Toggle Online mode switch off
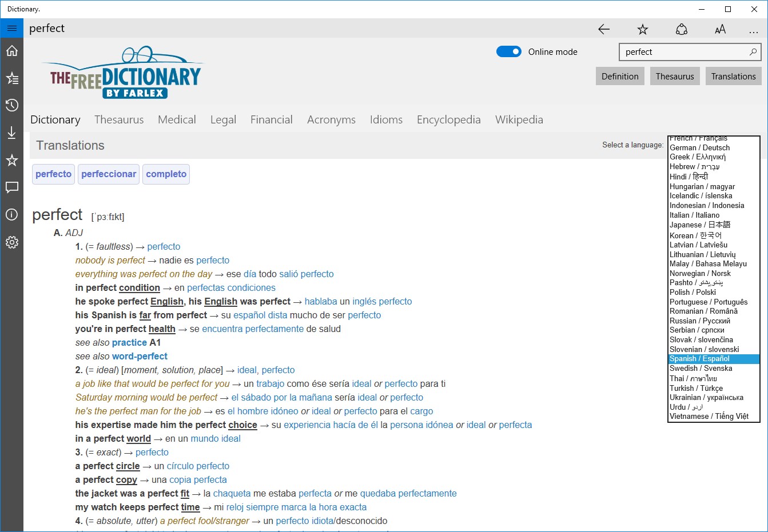 [508, 51]
